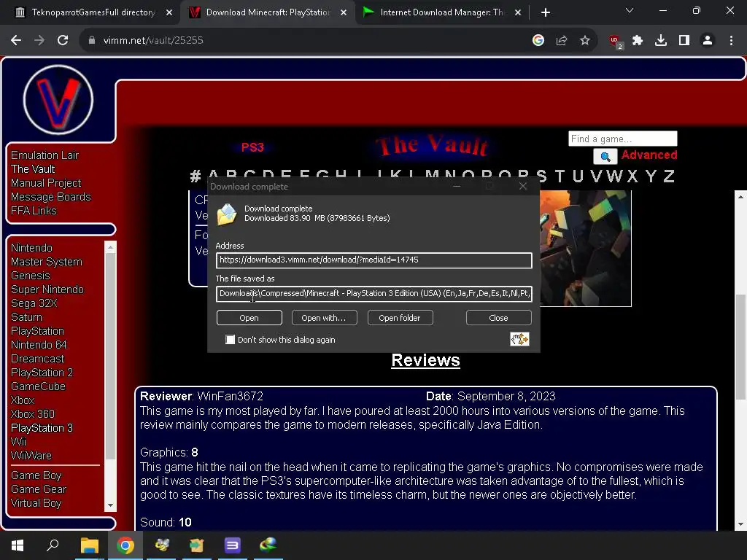Select WiiWare in console list
This screenshot has width=747, height=560.
pyautogui.click(x=31, y=455)
